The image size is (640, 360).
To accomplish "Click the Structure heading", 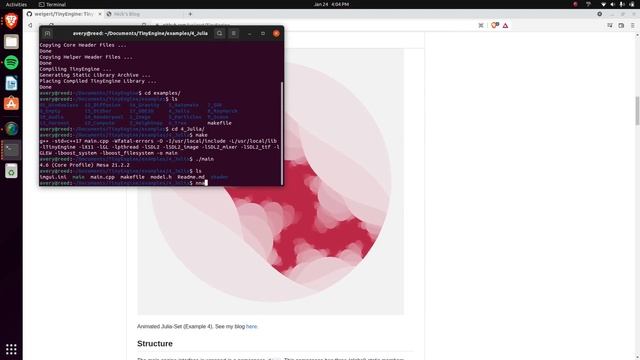I will [155, 344].
